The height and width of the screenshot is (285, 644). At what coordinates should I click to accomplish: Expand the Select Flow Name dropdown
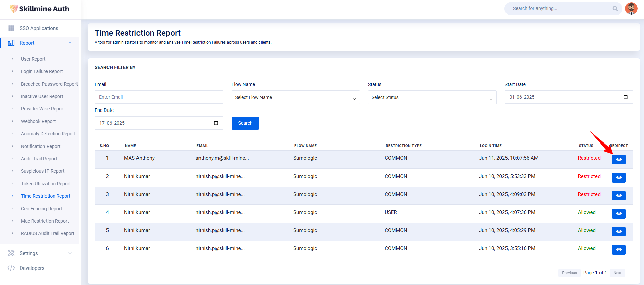tap(295, 97)
